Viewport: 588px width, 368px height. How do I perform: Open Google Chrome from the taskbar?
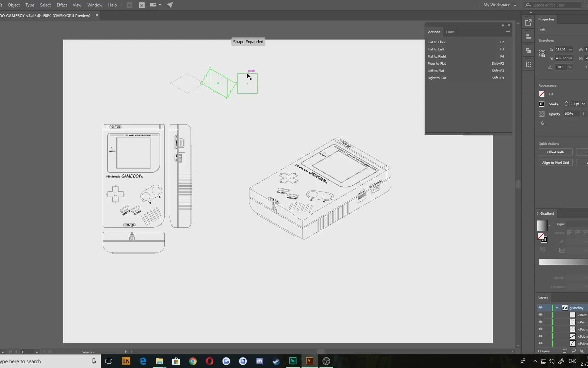[193, 361]
